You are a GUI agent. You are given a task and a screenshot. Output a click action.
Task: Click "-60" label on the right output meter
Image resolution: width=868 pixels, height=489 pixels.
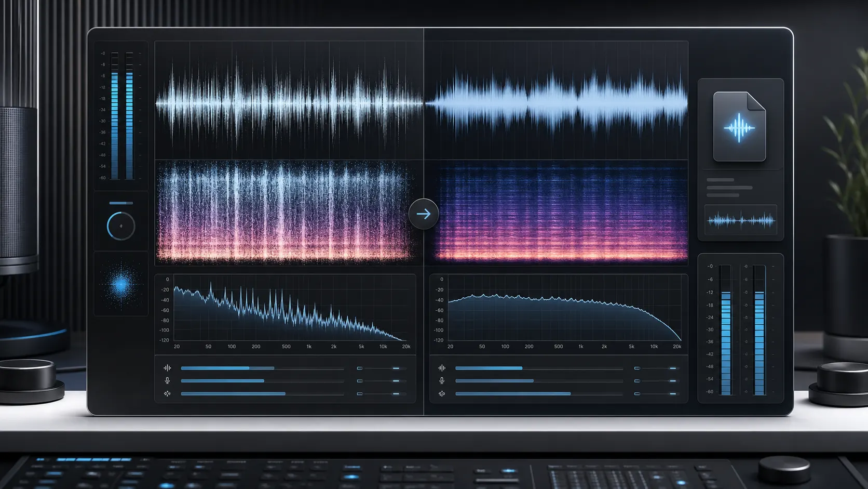[710, 392]
